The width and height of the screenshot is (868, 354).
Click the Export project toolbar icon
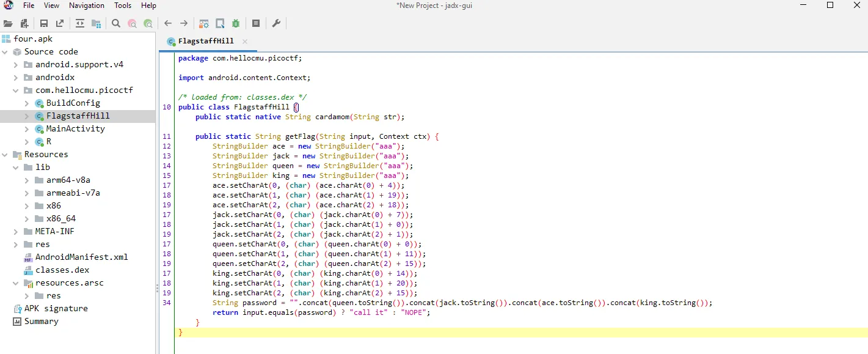(x=60, y=23)
